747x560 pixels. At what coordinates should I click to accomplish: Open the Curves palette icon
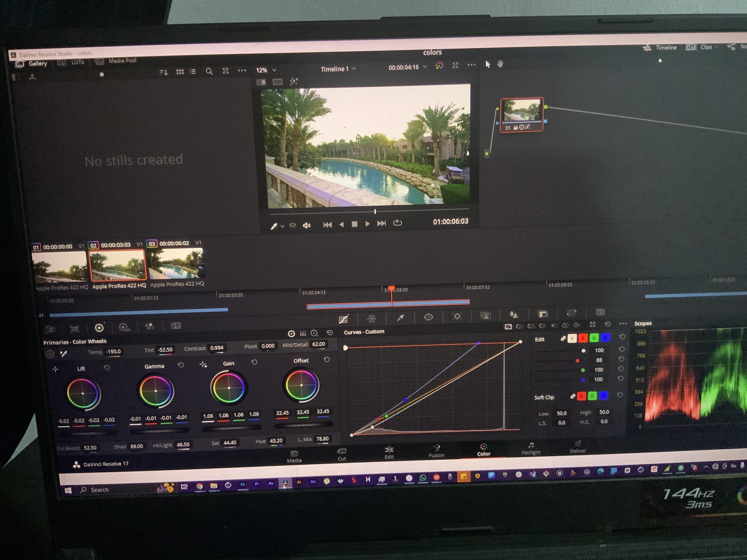click(x=343, y=319)
